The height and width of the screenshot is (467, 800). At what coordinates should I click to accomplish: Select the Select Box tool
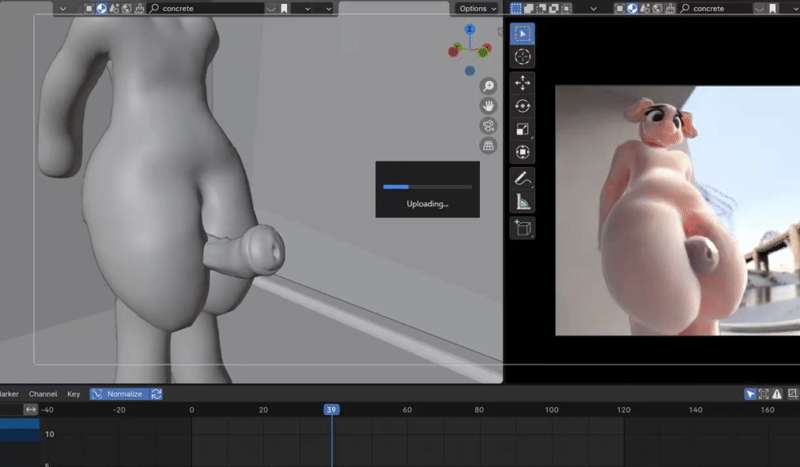522,34
